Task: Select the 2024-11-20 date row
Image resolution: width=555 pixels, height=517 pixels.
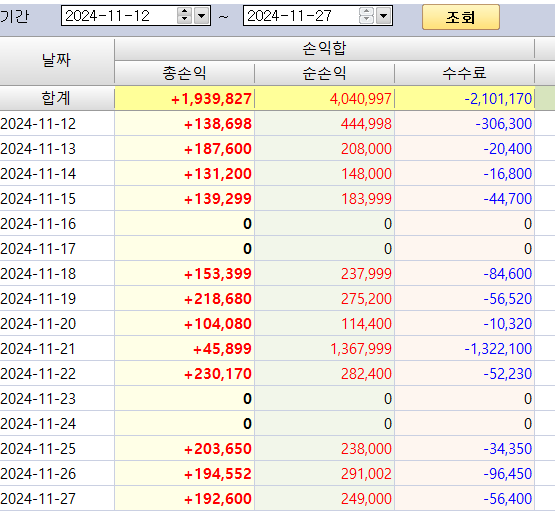Action: click(x=57, y=324)
